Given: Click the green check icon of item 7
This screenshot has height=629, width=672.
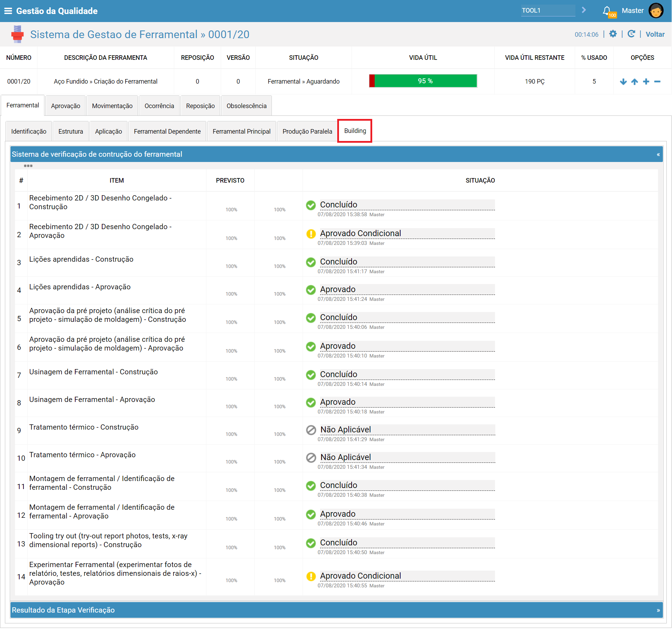Looking at the screenshot, I should coord(311,375).
